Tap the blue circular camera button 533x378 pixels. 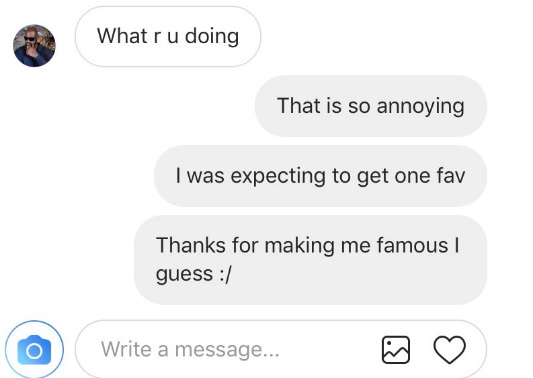click(x=34, y=350)
